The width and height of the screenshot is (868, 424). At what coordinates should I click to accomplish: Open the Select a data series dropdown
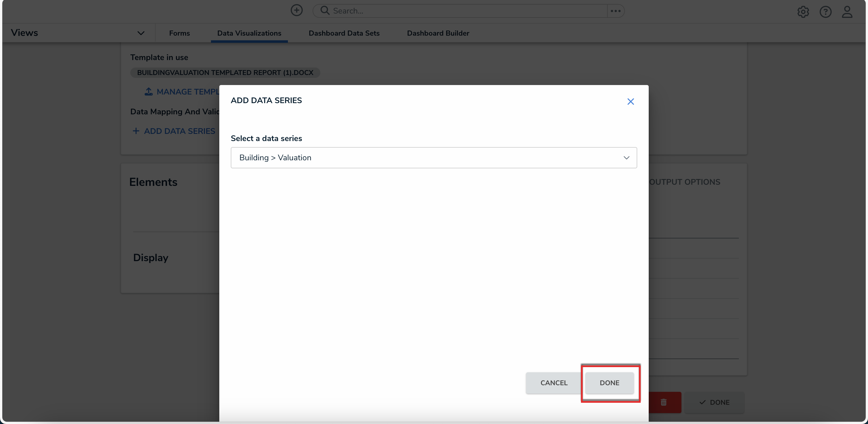[x=428, y=157]
